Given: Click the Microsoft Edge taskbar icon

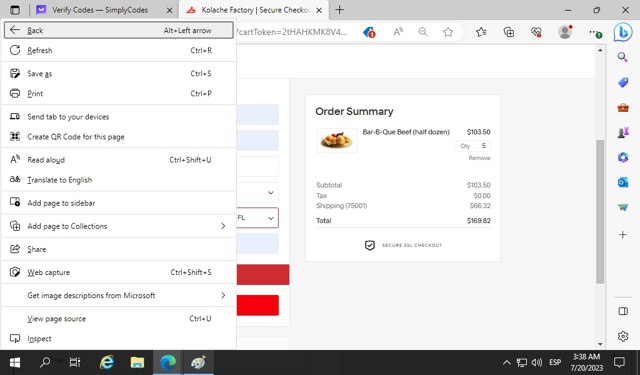Looking at the screenshot, I should pos(168,362).
